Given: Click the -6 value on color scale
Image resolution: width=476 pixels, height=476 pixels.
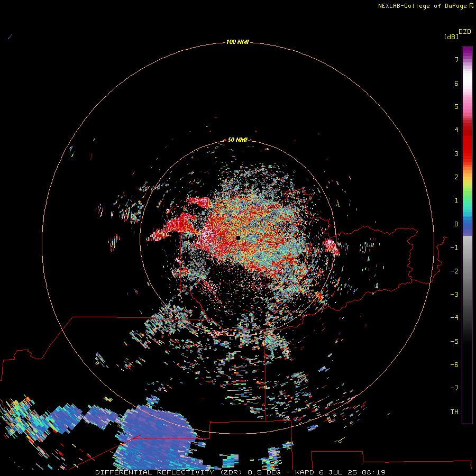Looking at the screenshot, I should coord(454,365).
